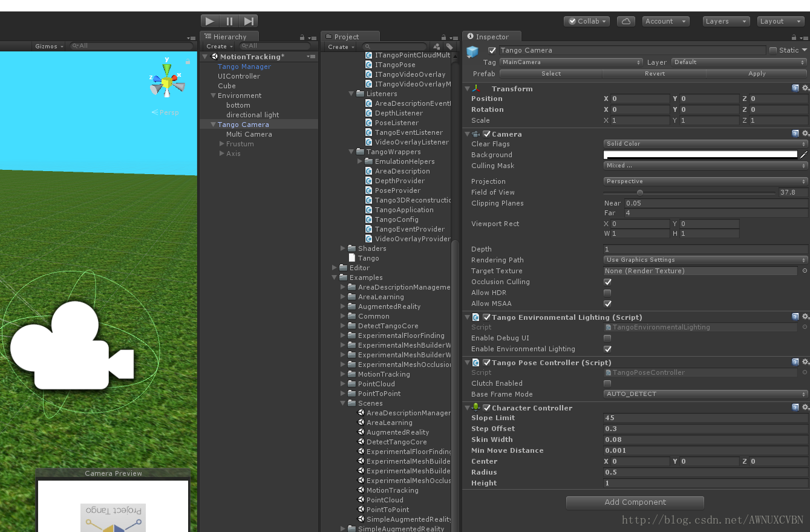Step one frame forward

click(249, 21)
